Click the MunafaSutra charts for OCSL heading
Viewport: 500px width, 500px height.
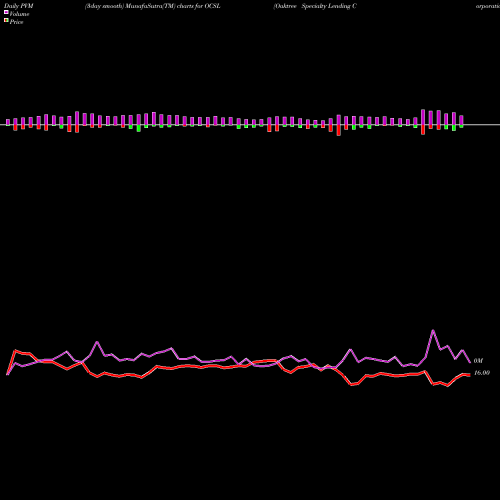153,6
